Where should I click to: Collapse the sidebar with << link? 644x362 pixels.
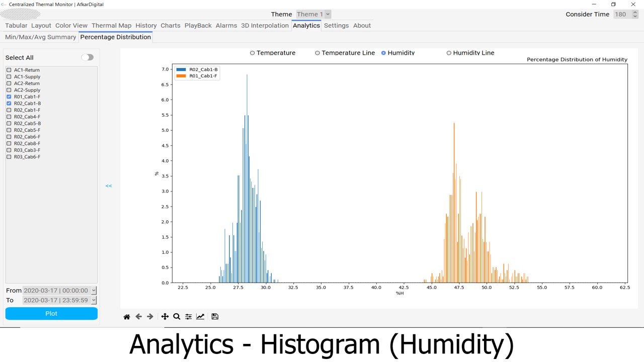pyautogui.click(x=109, y=186)
